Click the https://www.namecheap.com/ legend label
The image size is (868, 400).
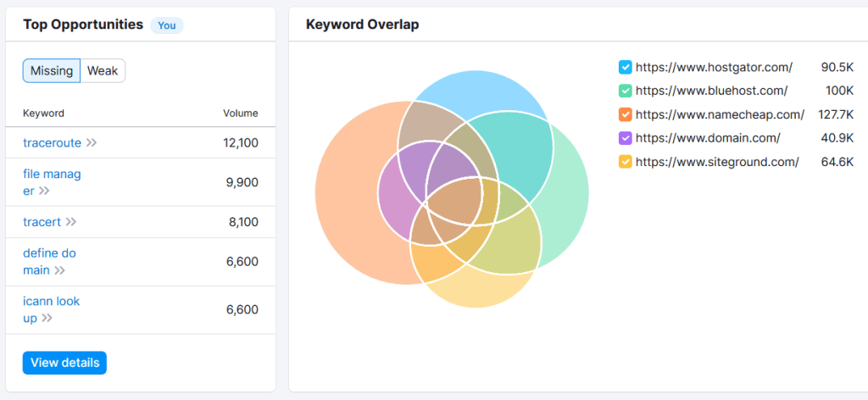pyautogui.click(x=720, y=114)
